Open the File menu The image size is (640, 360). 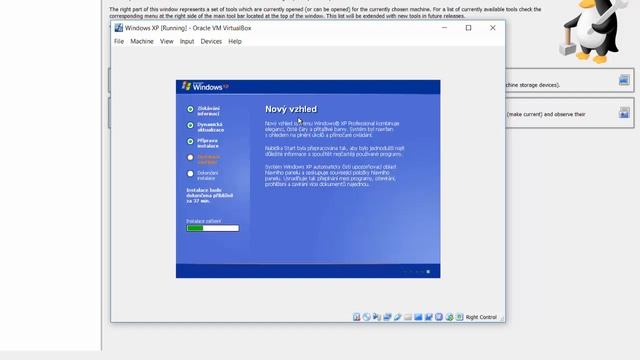coord(119,41)
